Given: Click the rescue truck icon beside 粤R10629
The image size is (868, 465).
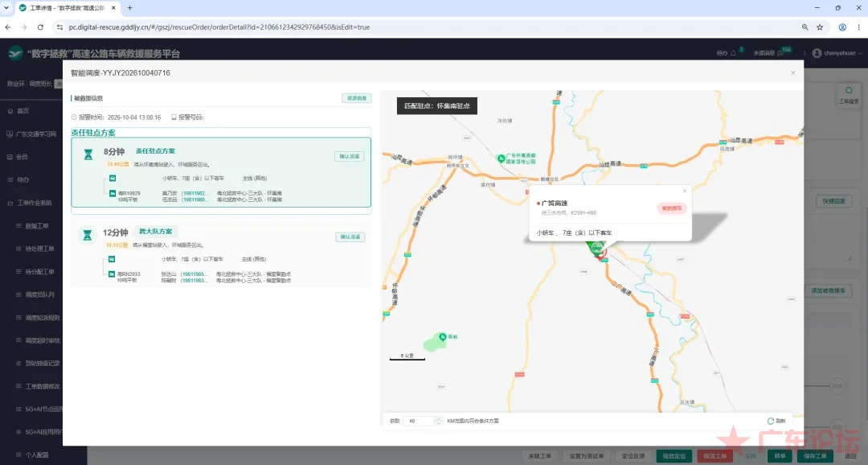Looking at the screenshot, I should (x=113, y=193).
